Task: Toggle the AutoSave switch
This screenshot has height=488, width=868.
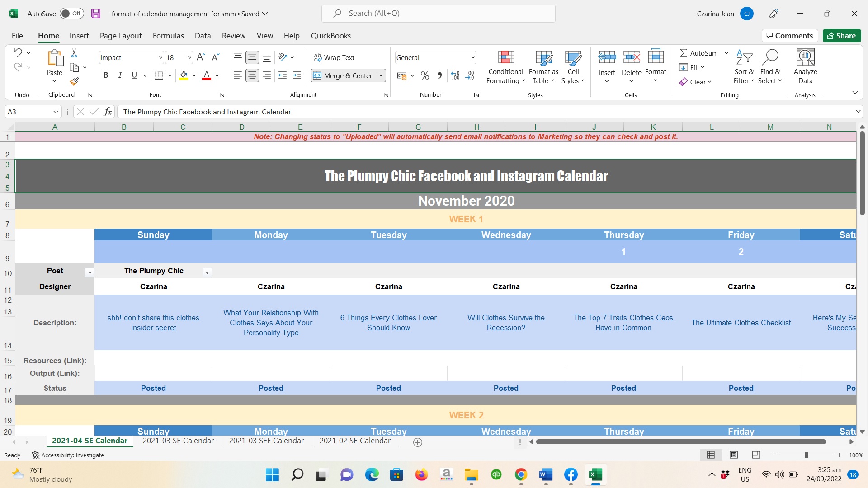Action: pos(71,14)
